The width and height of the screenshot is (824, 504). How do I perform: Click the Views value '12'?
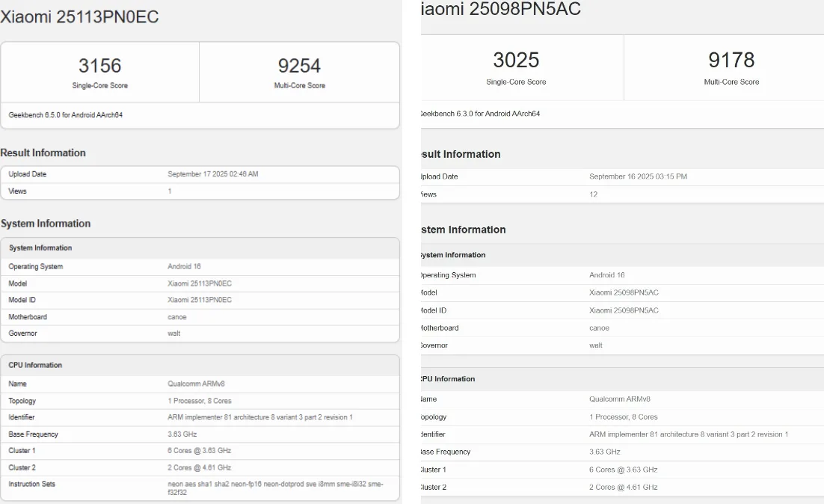pos(593,194)
